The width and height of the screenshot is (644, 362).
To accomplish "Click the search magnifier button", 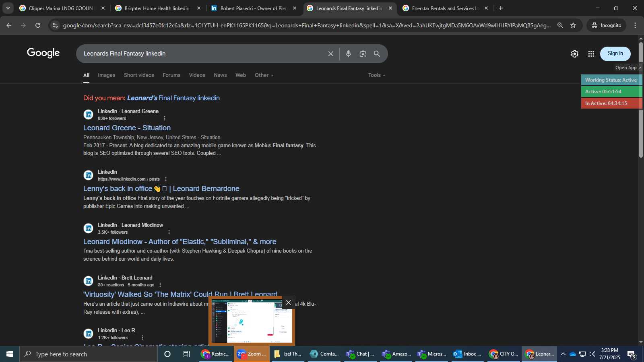I will coord(377,53).
